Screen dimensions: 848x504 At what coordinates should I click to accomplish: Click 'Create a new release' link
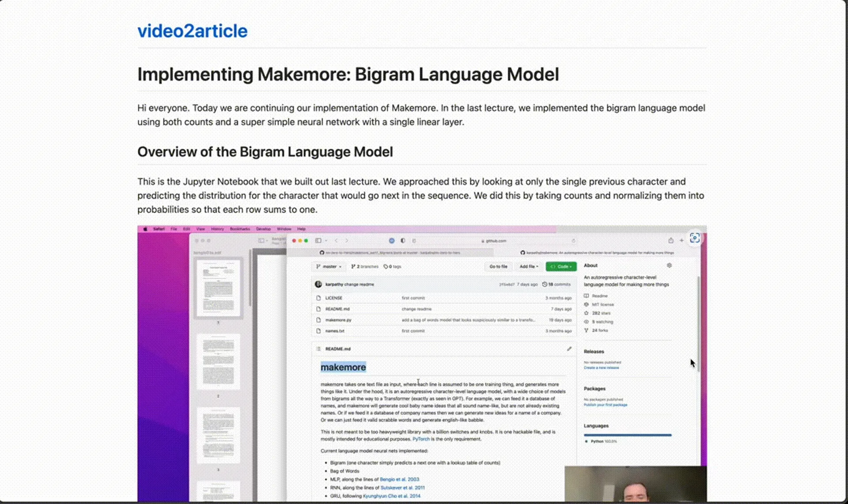tap(601, 368)
